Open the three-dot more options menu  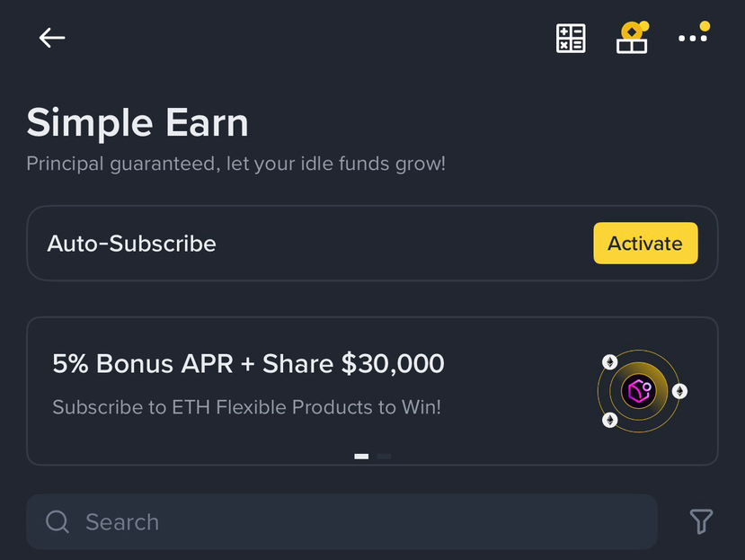click(x=692, y=39)
